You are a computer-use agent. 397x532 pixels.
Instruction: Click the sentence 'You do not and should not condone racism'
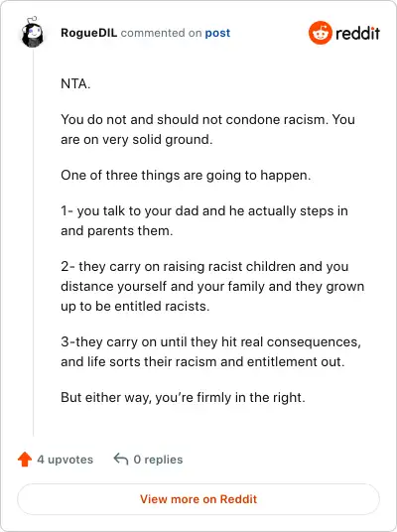[x=195, y=119]
